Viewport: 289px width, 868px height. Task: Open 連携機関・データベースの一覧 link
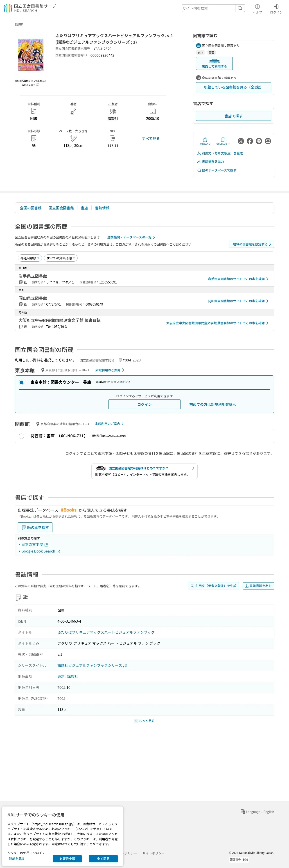pos(131,237)
